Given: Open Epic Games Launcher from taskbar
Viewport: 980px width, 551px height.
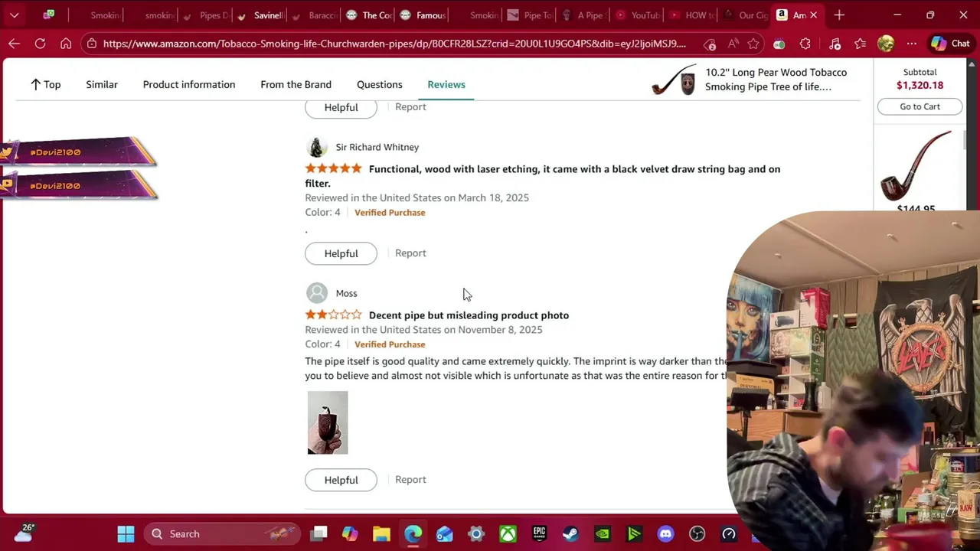Looking at the screenshot, I should pyautogui.click(x=539, y=533).
